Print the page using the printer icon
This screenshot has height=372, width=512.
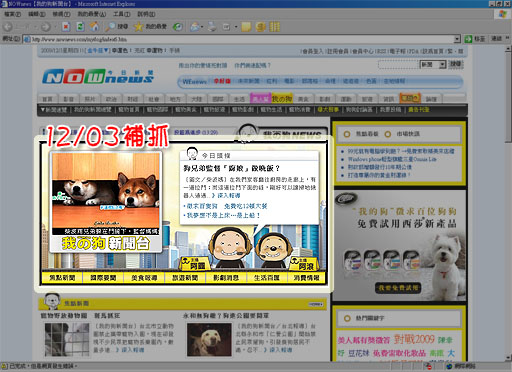pyautogui.click(x=212, y=27)
